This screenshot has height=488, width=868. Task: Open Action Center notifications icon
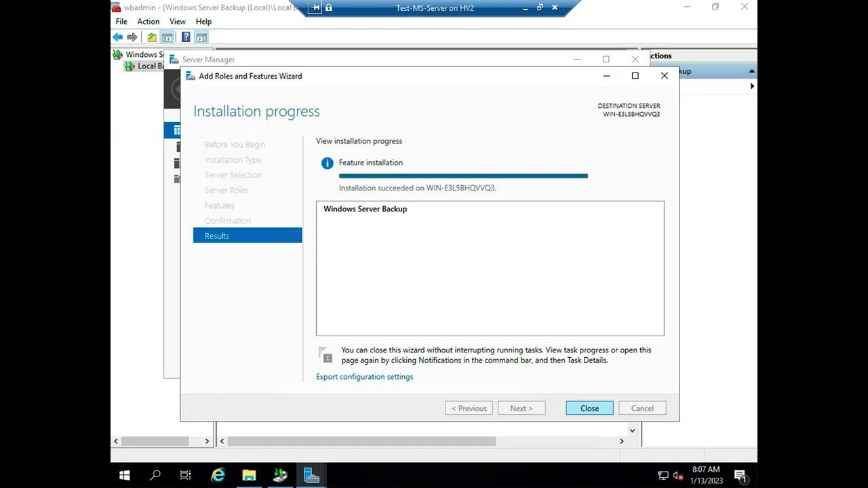pyautogui.click(x=741, y=475)
